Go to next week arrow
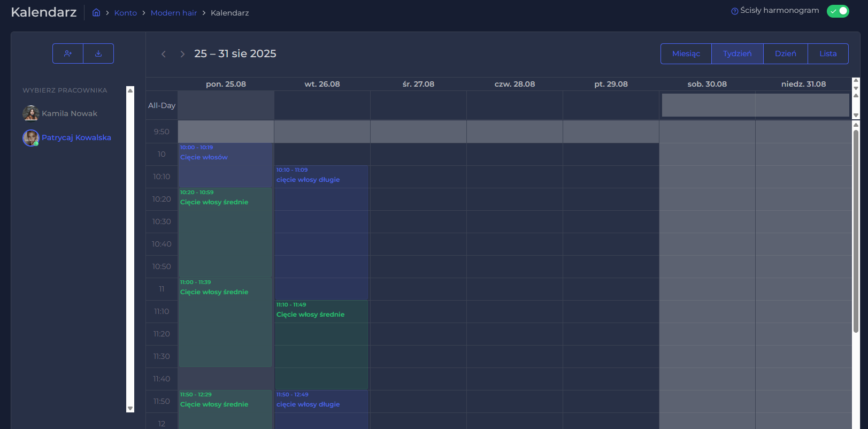 click(182, 54)
